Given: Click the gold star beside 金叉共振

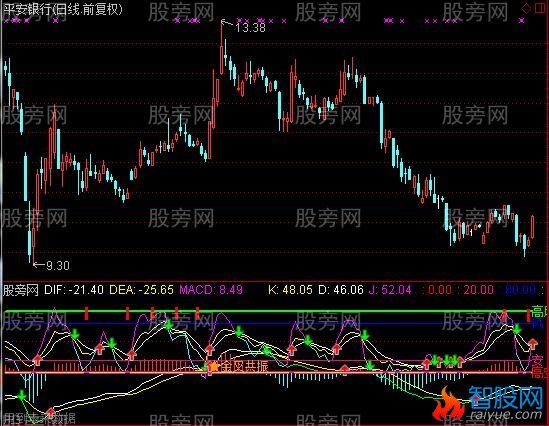Looking at the screenshot, I should tap(213, 366).
